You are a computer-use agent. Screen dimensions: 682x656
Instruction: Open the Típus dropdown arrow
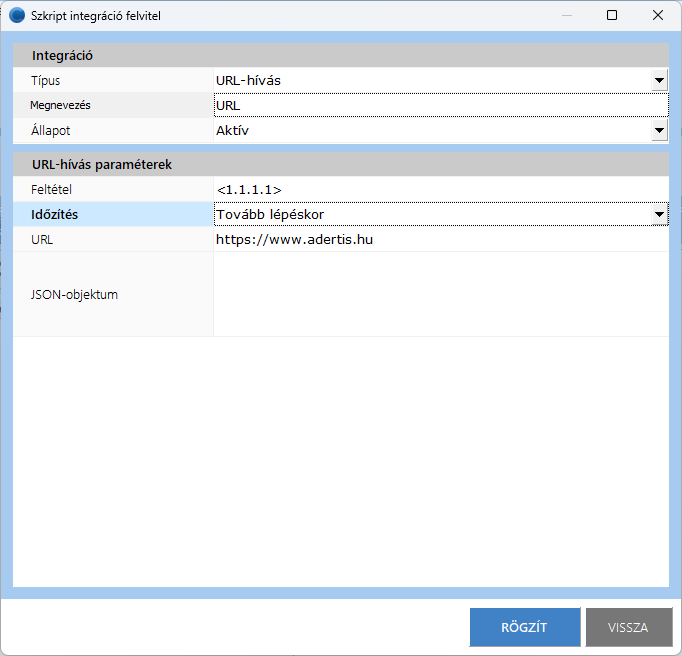(659, 80)
